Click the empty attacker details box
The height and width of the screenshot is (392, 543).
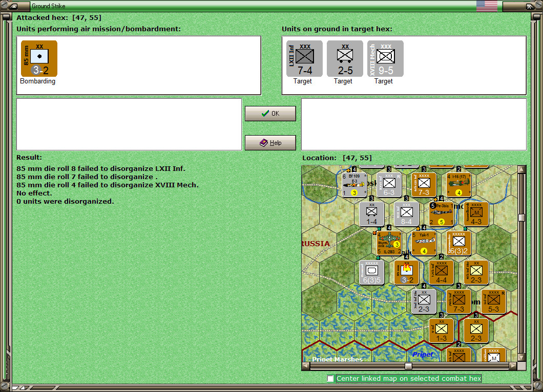coord(129,124)
